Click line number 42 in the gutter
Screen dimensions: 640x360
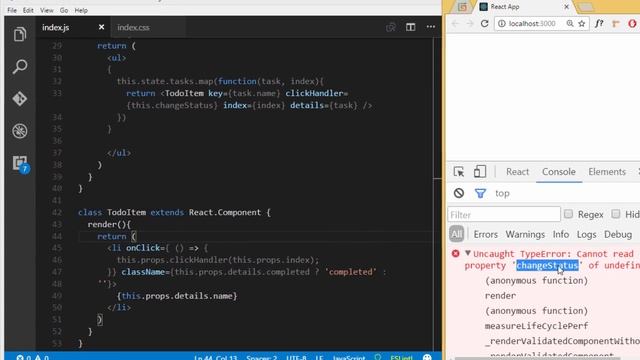[57, 212]
